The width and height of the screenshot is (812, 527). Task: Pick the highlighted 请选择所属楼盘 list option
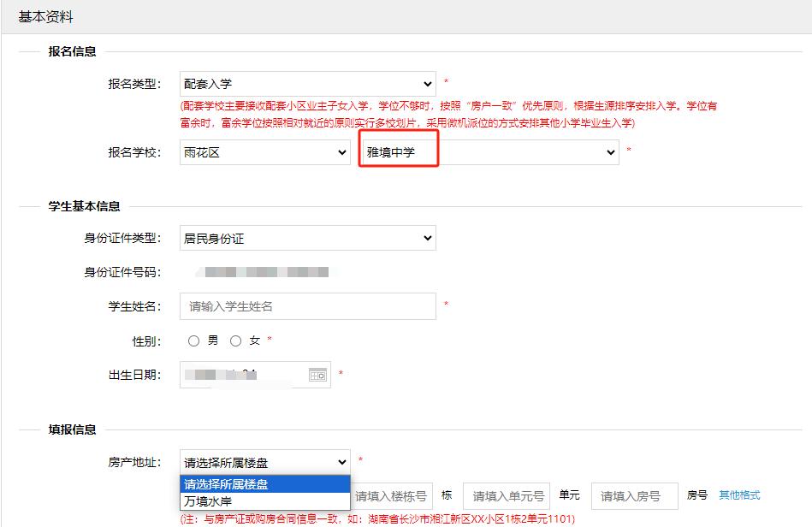264,484
